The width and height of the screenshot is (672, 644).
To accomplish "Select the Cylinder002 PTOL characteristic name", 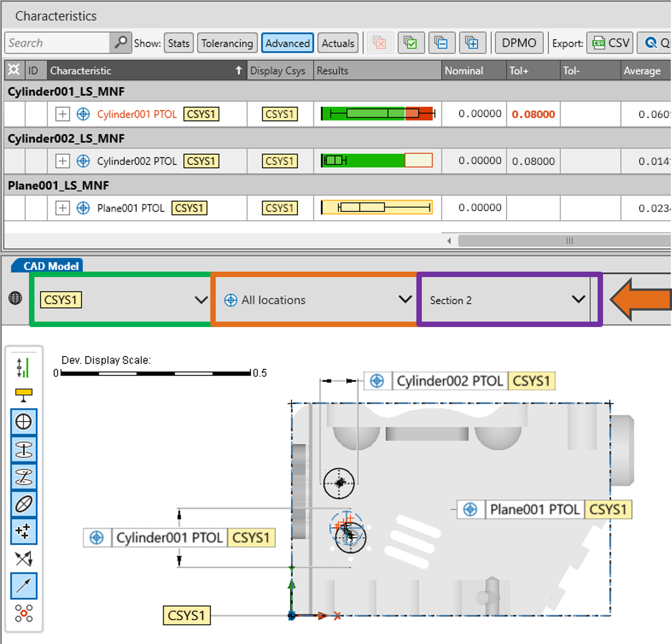I will pos(137,161).
